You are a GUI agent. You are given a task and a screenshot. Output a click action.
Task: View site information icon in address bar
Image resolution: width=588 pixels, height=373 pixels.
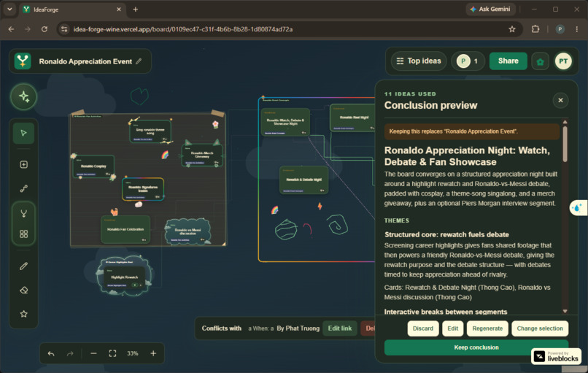pyautogui.click(x=64, y=29)
